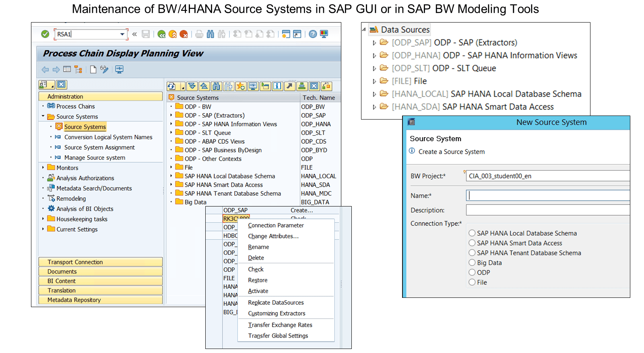Click the new document page icon
The image size is (644, 353).
[93, 70]
